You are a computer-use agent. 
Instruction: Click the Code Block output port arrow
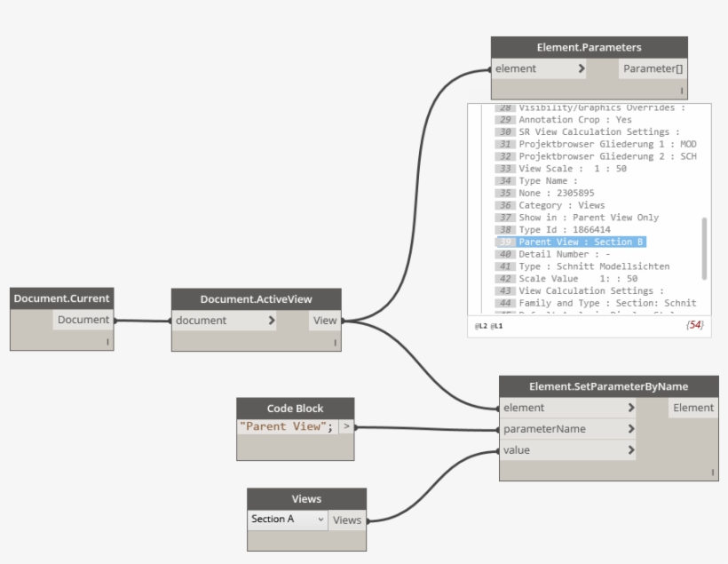[x=346, y=427]
